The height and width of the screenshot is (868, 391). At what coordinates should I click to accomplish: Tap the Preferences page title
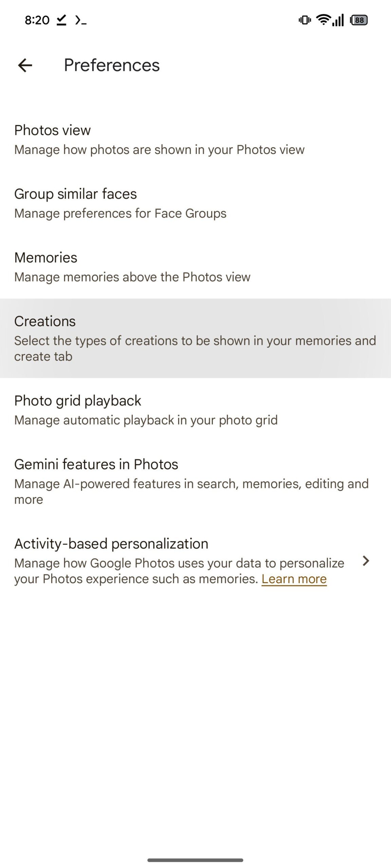tap(112, 65)
